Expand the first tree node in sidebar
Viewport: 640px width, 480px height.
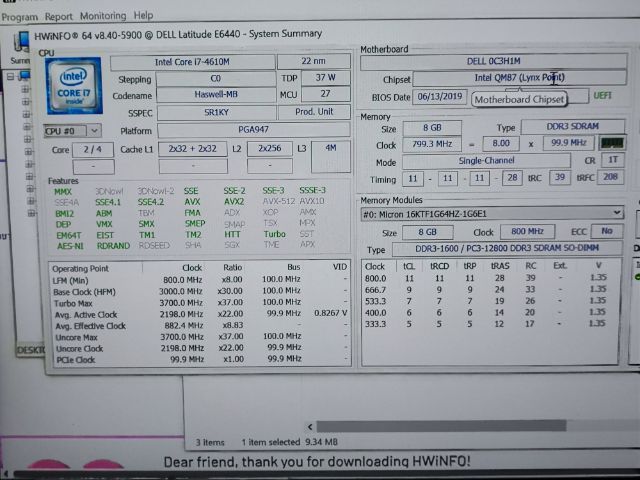coord(26,89)
